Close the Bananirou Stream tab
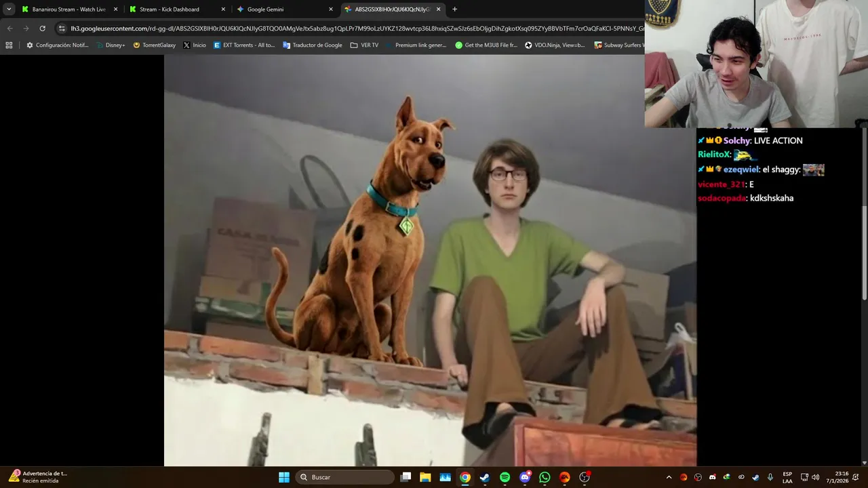 (115, 9)
